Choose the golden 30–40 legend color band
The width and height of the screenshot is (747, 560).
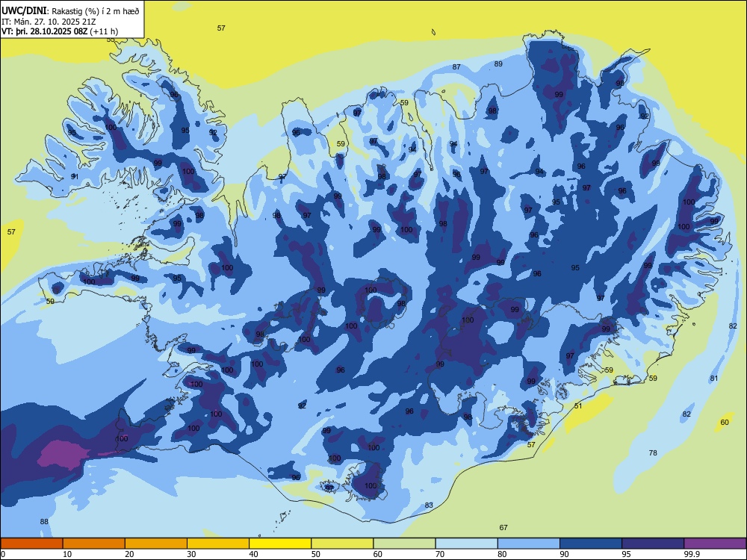[218, 544]
